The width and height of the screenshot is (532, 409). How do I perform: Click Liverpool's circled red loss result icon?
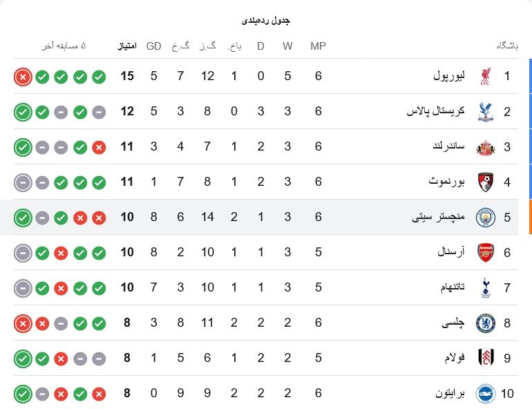23,77
